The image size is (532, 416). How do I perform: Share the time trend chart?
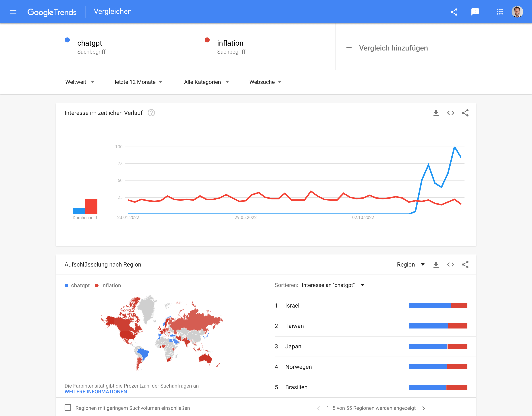465,113
